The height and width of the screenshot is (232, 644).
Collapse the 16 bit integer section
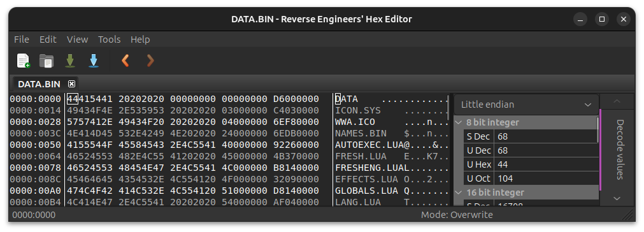tap(459, 192)
